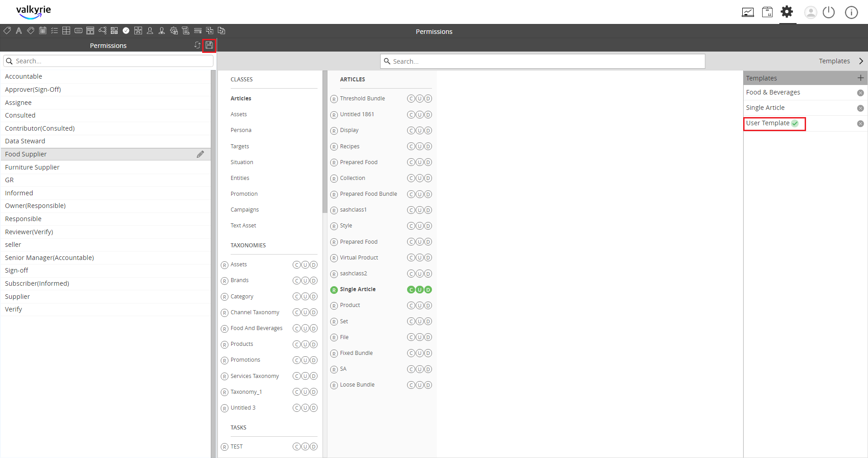868x458 pixels.
Task: Select the Assets class
Action: 239,114
